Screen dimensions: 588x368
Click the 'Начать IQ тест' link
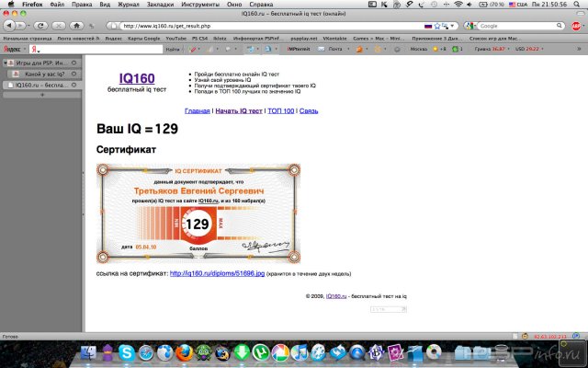tap(239, 110)
